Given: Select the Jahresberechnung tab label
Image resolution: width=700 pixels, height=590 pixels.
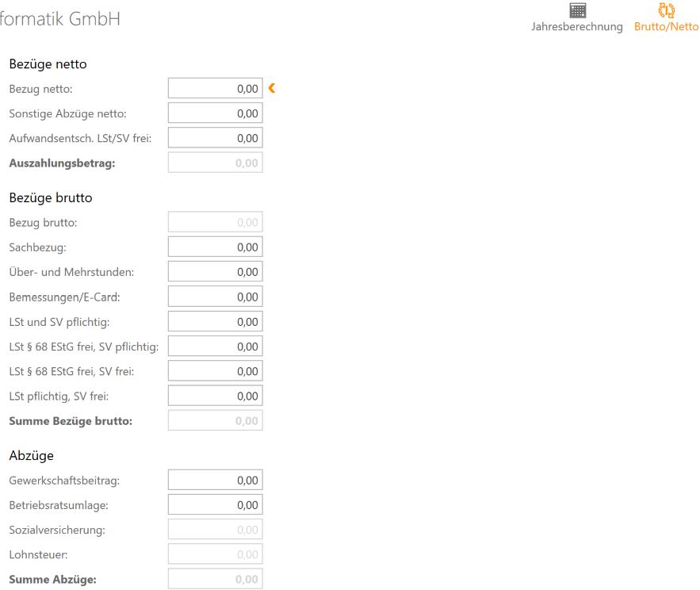Looking at the screenshot, I should 576,27.
